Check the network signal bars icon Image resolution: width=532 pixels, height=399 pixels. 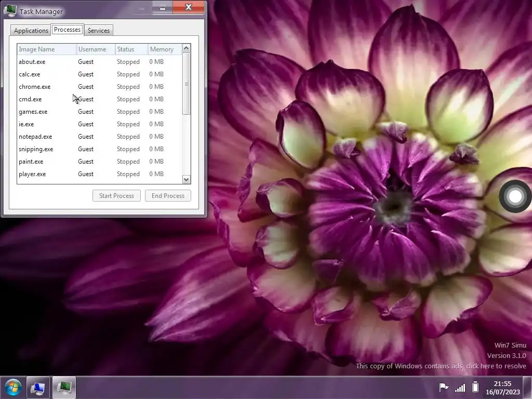pyautogui.click(x=460, y=388)
